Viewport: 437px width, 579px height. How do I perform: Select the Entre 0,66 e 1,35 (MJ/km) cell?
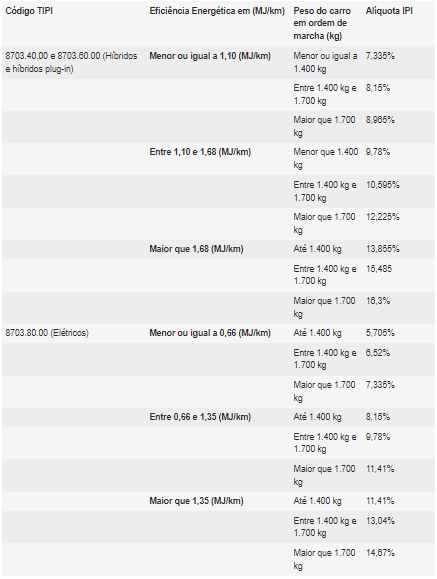(x=200, y=417)
